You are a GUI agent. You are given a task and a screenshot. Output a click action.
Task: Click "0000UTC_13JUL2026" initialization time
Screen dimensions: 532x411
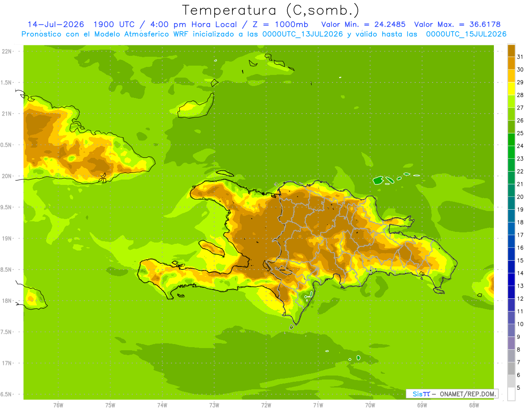[303, 34]
